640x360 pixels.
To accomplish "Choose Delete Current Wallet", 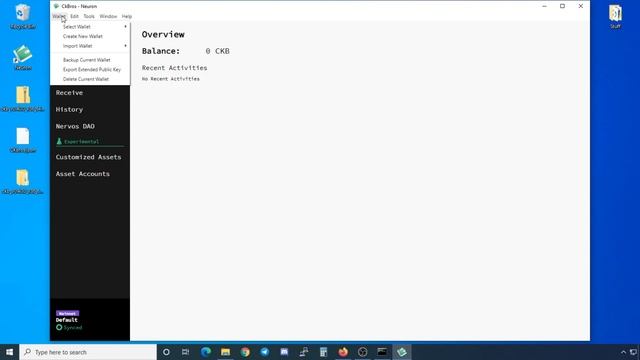I will (x=90, y=79).
